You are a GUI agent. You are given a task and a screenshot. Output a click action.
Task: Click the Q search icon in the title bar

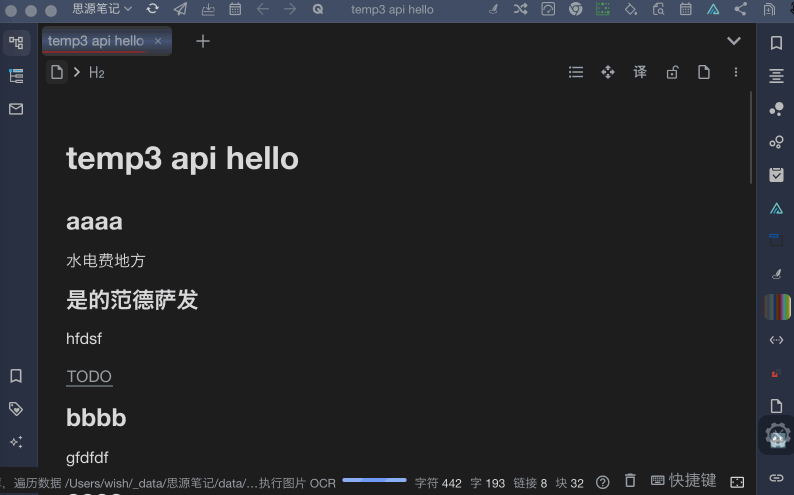[317, 9]
